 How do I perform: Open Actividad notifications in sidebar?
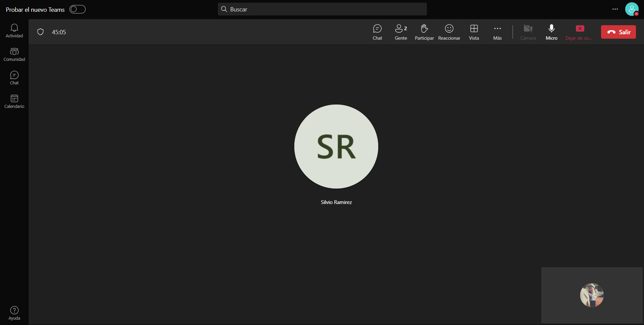[x=14, y=31]
